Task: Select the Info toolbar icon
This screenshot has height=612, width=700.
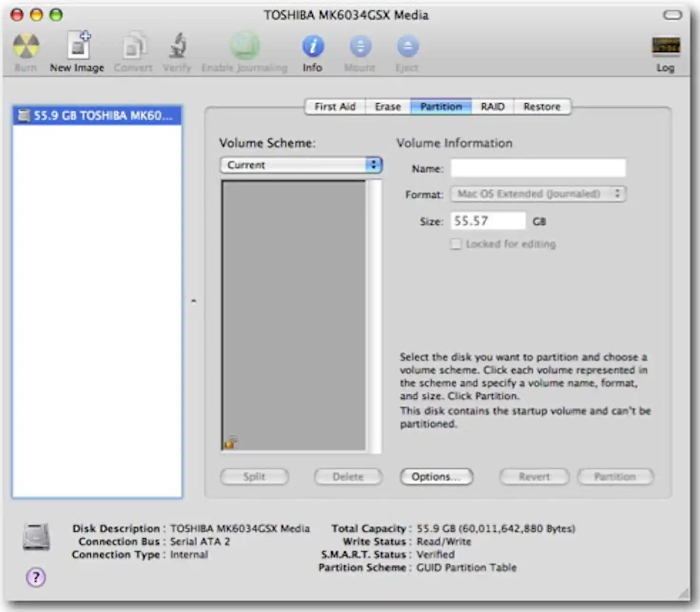Action: click(312, 48)
